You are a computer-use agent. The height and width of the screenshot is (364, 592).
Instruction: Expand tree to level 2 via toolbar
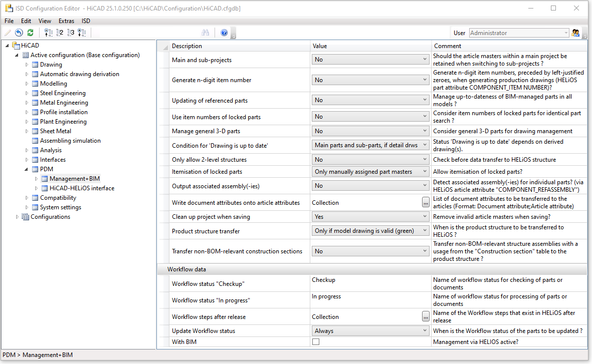click(x=60, y=33)
